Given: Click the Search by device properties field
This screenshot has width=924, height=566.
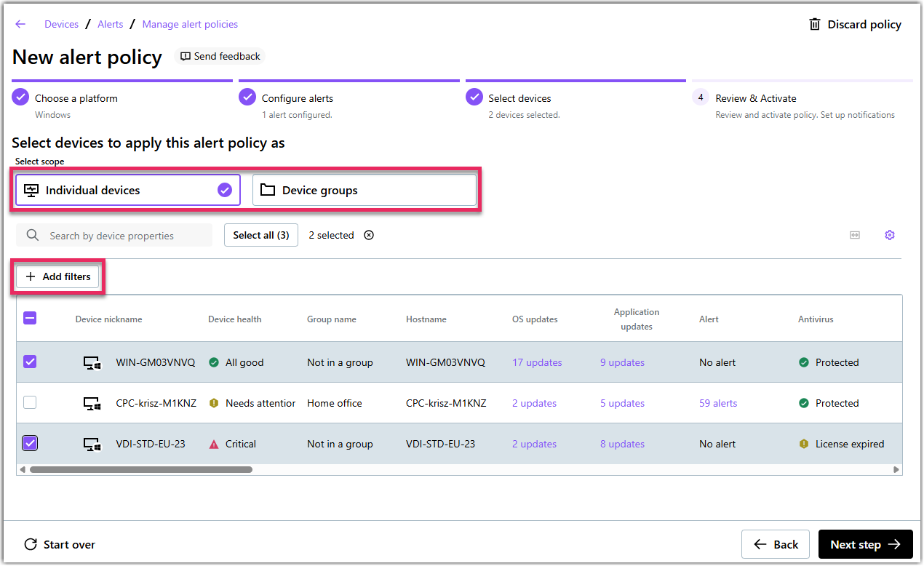Looking at the screenshot, I should point(115,235).
